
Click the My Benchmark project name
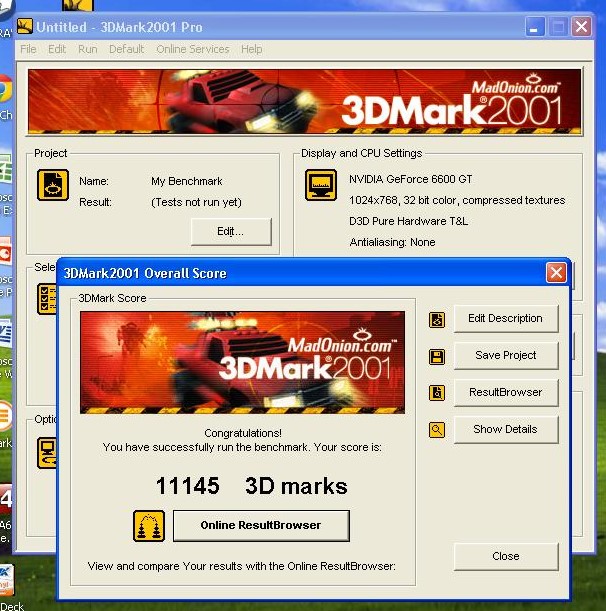click(x=187, y=181)
